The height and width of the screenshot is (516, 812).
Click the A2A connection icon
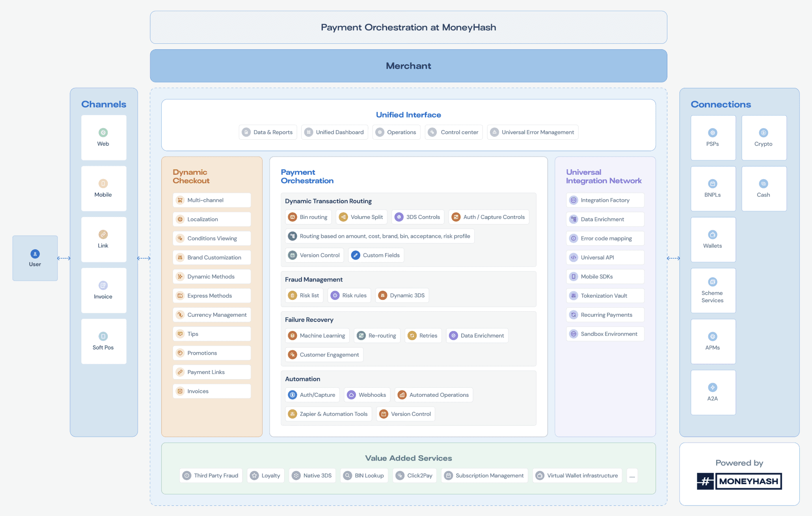(x=713, y=387)
